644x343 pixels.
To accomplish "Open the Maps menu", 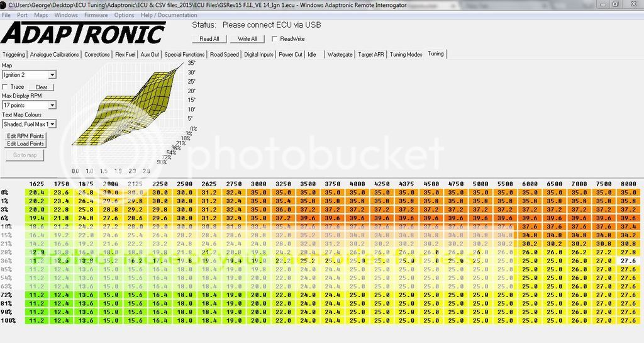I will [41, 14].
